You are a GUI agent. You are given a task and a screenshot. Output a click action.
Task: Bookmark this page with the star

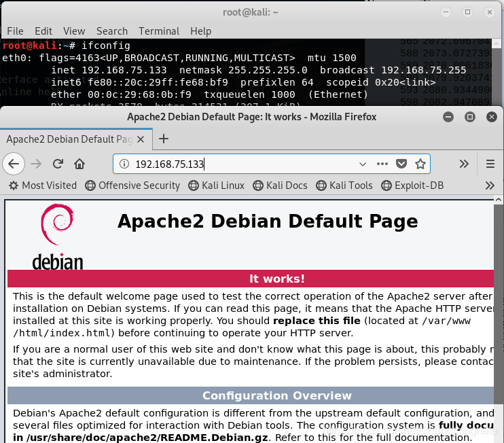[x=420, y=164]
